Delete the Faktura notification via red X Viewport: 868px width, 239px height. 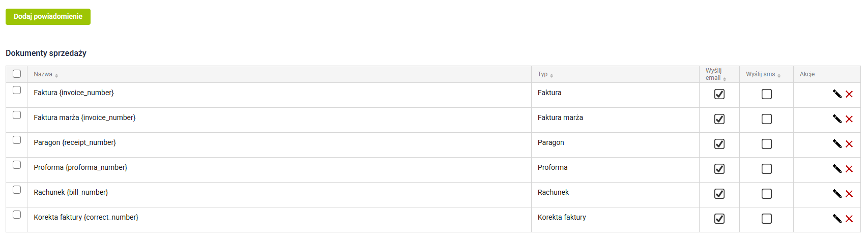click(849, 94)
